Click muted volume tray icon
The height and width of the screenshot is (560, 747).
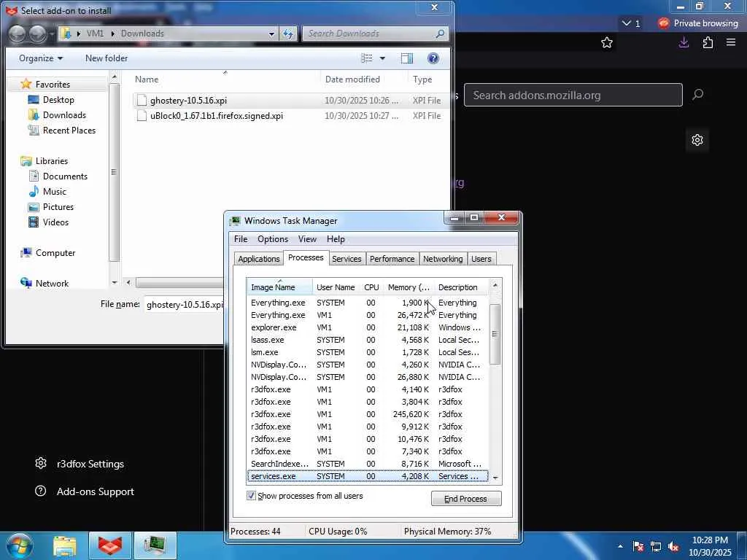[x=673, y=546]
